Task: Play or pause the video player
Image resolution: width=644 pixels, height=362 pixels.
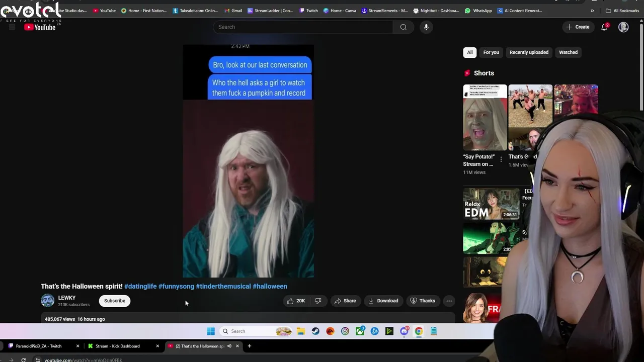Action: 248,161
